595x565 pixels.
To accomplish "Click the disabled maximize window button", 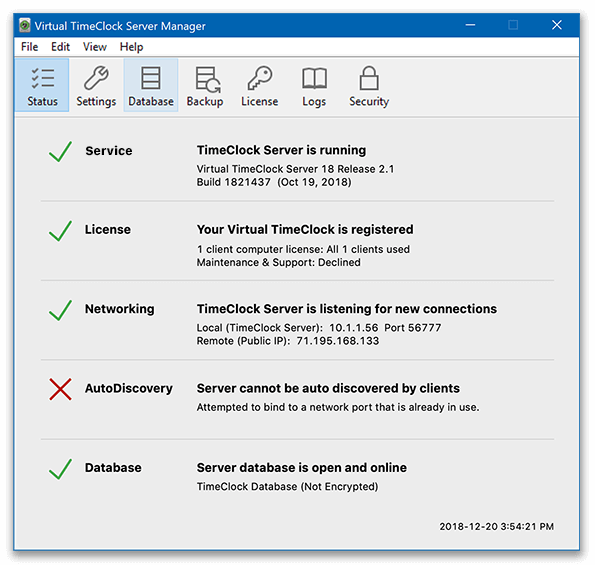I will click(513, 25).
